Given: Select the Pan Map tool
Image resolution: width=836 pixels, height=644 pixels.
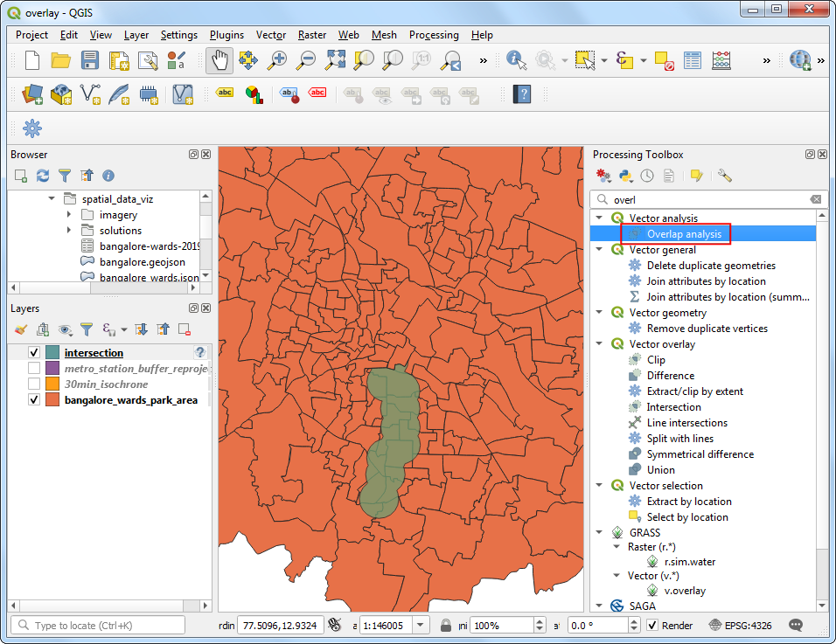Looking at the screenshot, I should 219,60.
